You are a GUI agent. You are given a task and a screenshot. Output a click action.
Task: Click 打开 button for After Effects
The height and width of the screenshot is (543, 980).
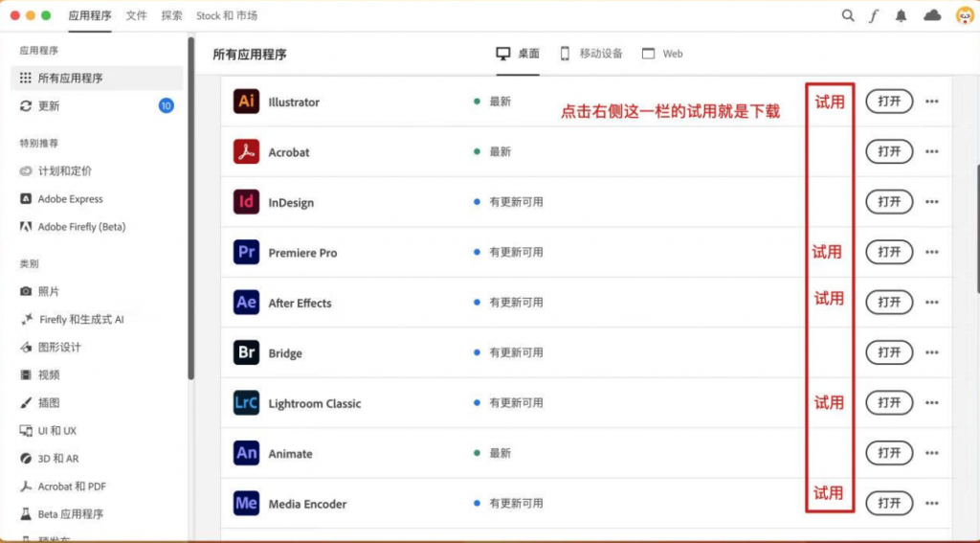pyautogui.click(x=889, y=303)
